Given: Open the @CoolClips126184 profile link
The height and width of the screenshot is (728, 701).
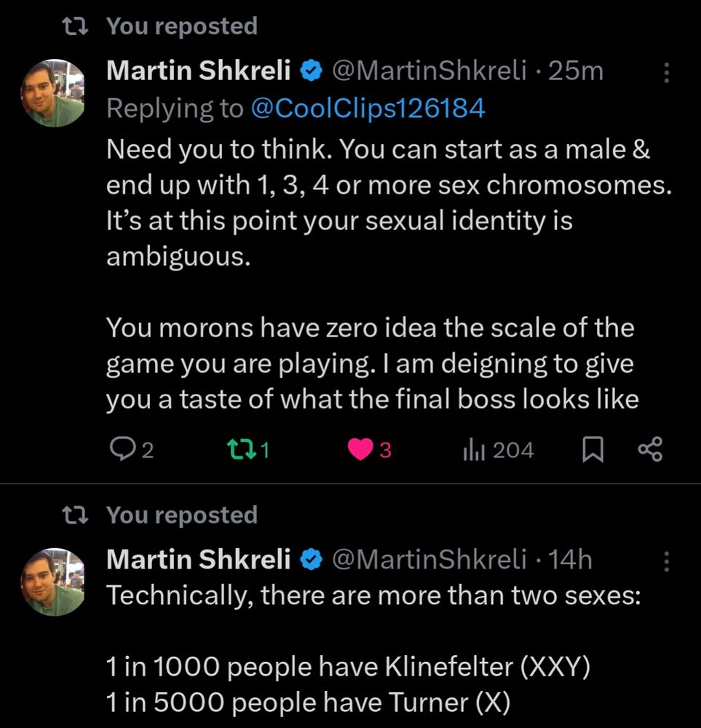Looking at the screenshot, I should pos(368,108).
